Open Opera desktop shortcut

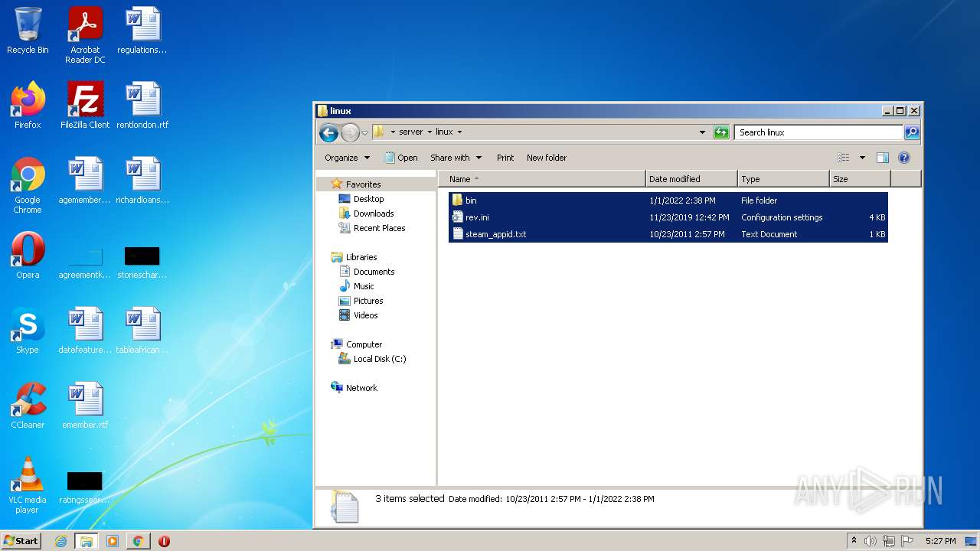click(x=28, y=256)
